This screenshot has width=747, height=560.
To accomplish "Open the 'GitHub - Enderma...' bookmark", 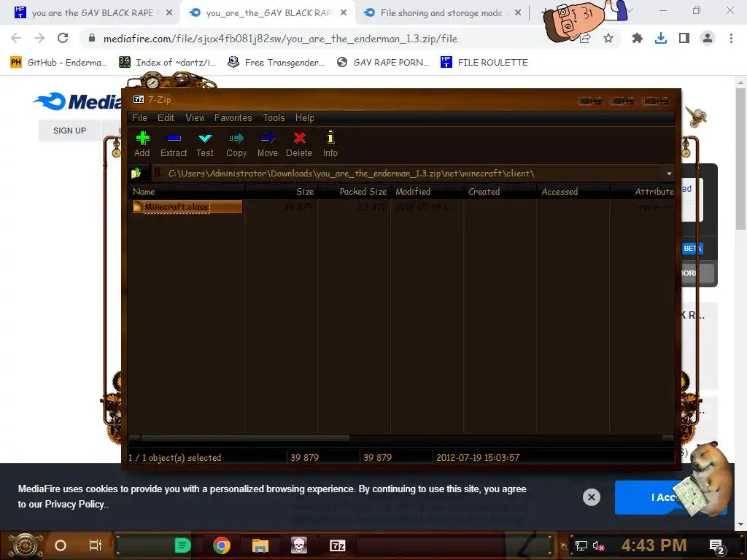I will [x=58, y=63].
